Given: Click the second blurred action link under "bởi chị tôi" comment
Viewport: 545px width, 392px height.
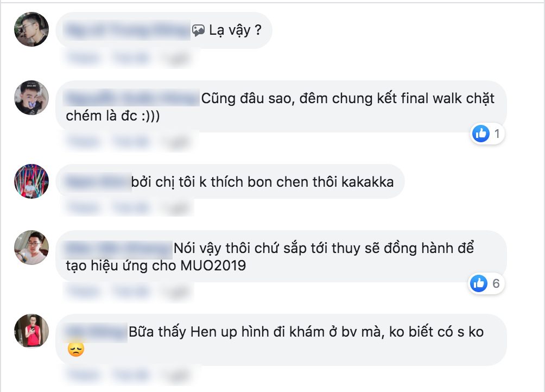Looking at the screenshot, I should click(131, 208).
